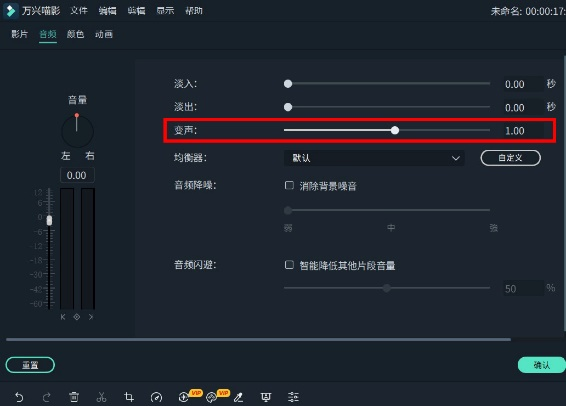The height and width of the screenshot is (406, 566).
Task: Click the panel's vertical scrollbar
Action: pyautogui.click(x=565, y=193)
